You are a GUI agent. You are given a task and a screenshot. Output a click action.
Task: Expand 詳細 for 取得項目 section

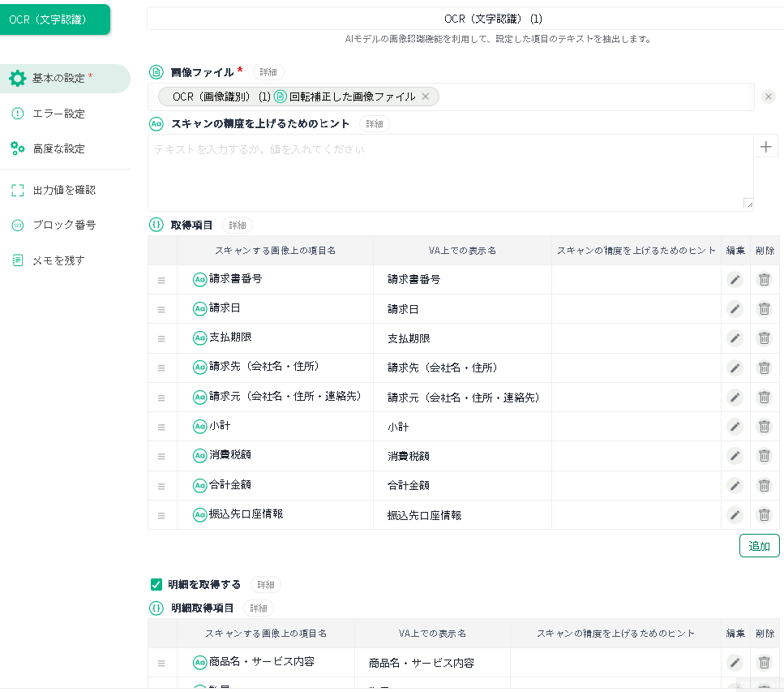[x=237, y=226]
